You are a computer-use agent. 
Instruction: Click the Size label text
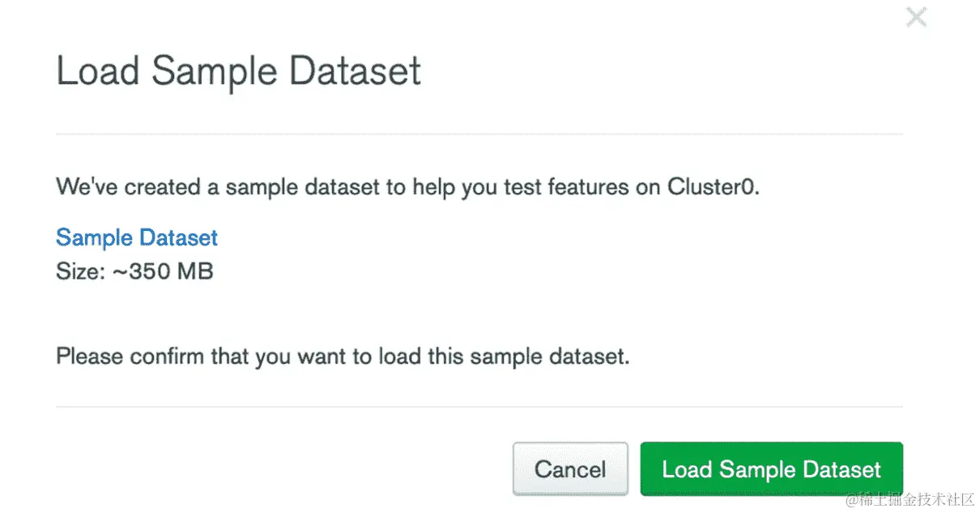[80, 271]
